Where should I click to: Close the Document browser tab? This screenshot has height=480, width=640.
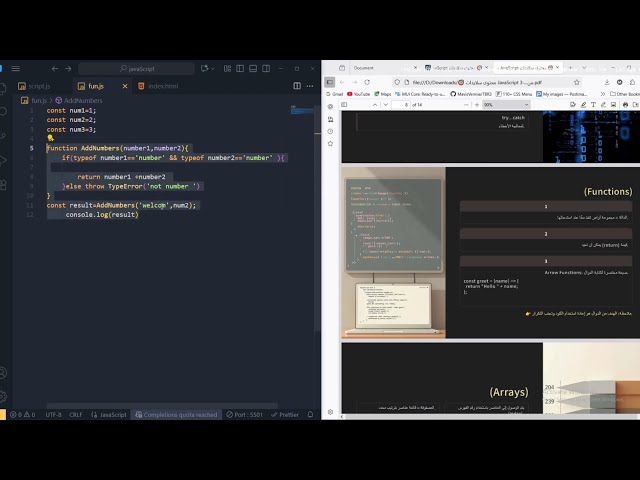coord(416,68)
